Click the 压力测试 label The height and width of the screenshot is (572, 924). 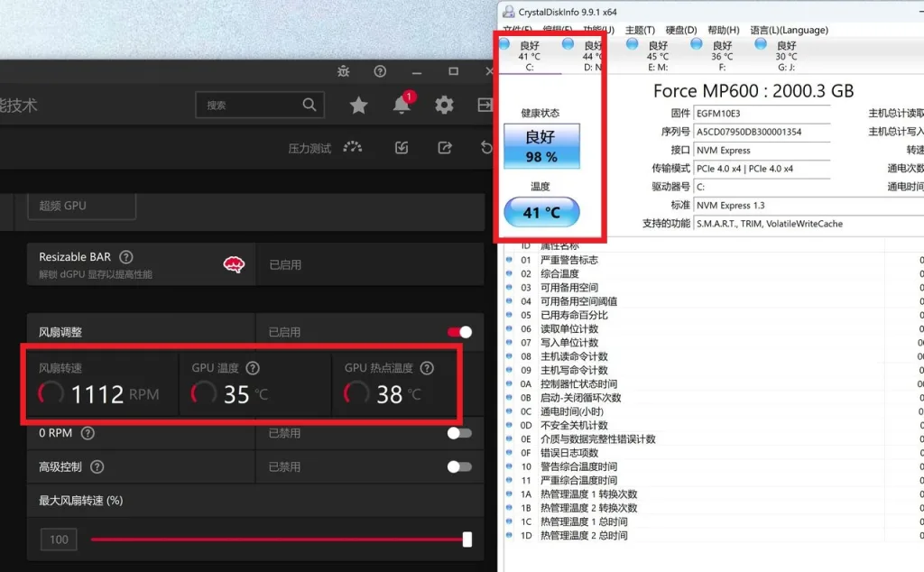(x=310, y=149)
